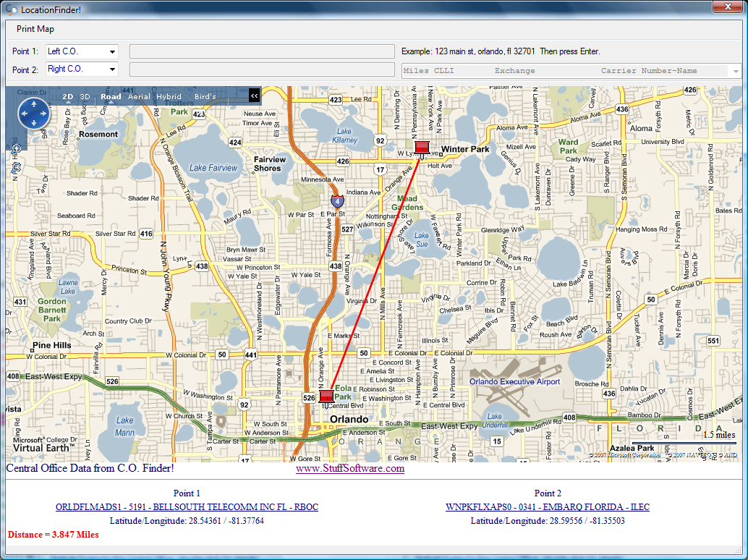Click the 1.5 miles map scale label
The width and height of the screenshot is (748, 560).
(719, 435)
